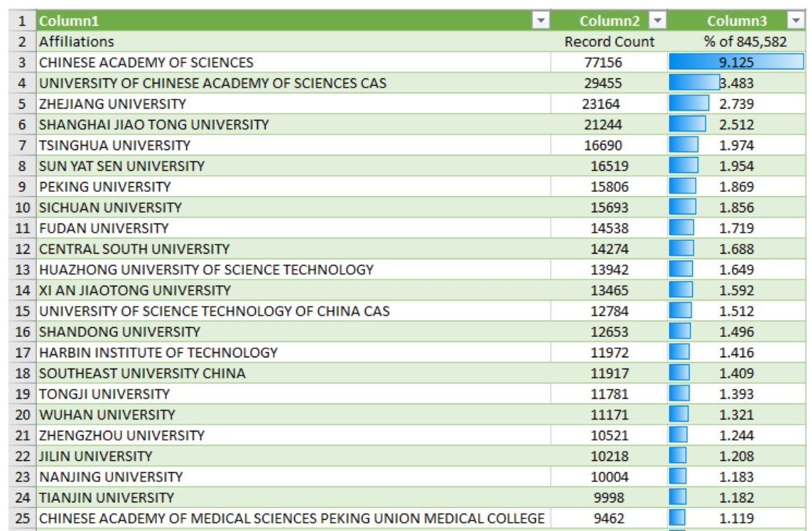812x531 pixels.
Task: Click the XI AN JIAOTONG UNIVERSITY cell
Action: (x=293, y=290)
